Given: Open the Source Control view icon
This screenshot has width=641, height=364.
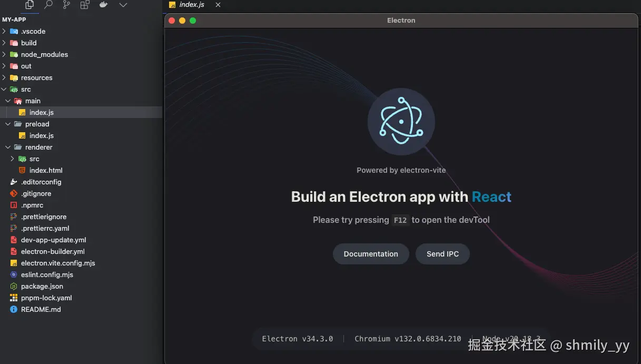Looking at the screenshot, I should (66, 5).
